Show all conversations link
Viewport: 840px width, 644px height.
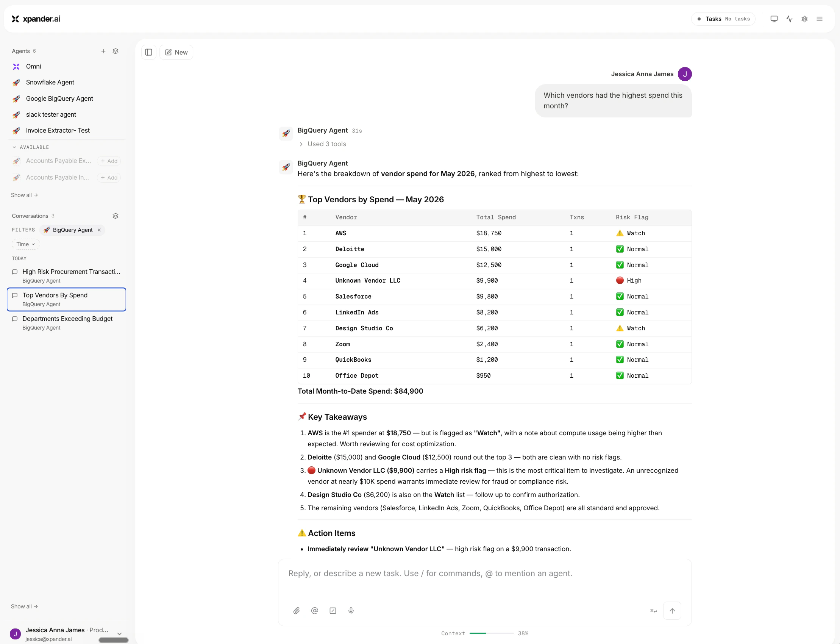(x=24, y=606)
